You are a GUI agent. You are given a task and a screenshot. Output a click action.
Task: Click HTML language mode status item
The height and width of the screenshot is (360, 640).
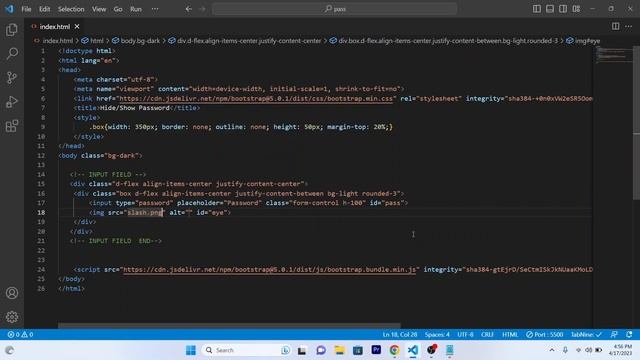510,334
